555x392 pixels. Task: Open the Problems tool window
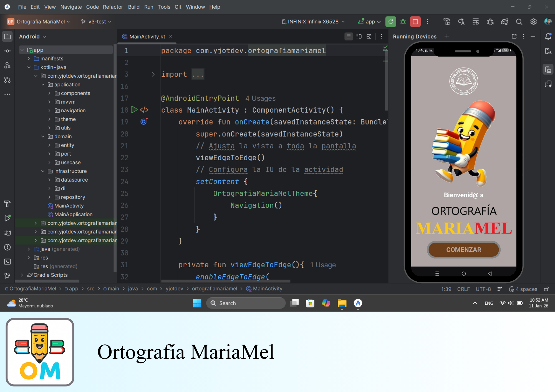pos(7,247)
